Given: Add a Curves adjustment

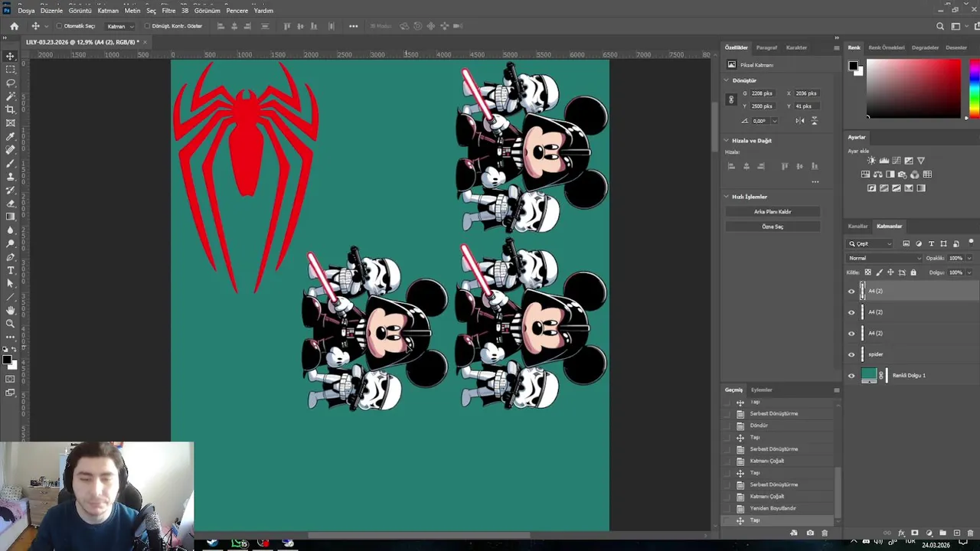Looking at the screenshot, I should tap(897, 161).
